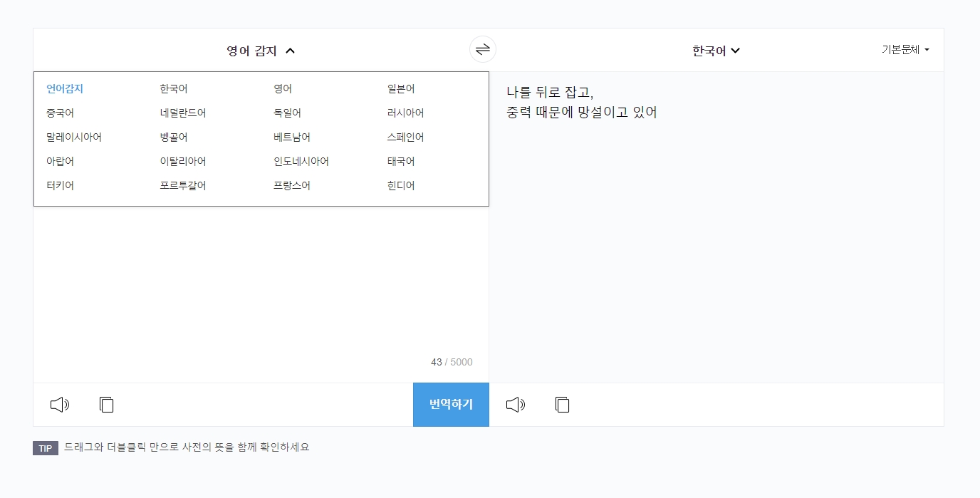
Task: Enable automatic language detection with 언어감지
Action: tap(63, 88)
